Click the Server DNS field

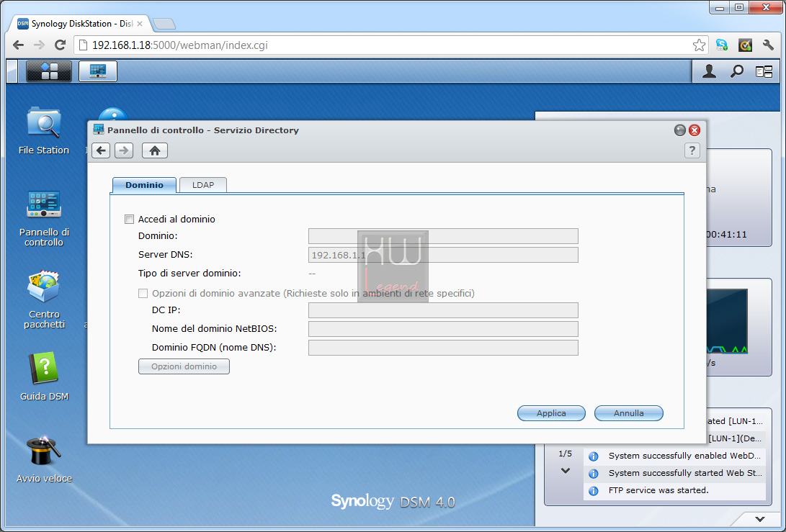click(443, 255)
